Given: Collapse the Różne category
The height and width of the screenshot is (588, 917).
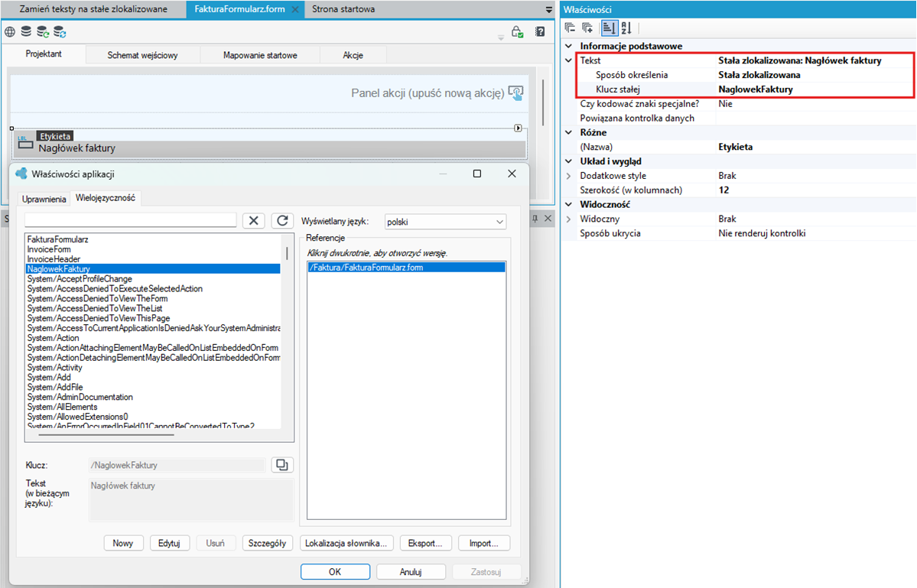Looking at the screenshot, I should pyautogui.click(x=568, y=133).
